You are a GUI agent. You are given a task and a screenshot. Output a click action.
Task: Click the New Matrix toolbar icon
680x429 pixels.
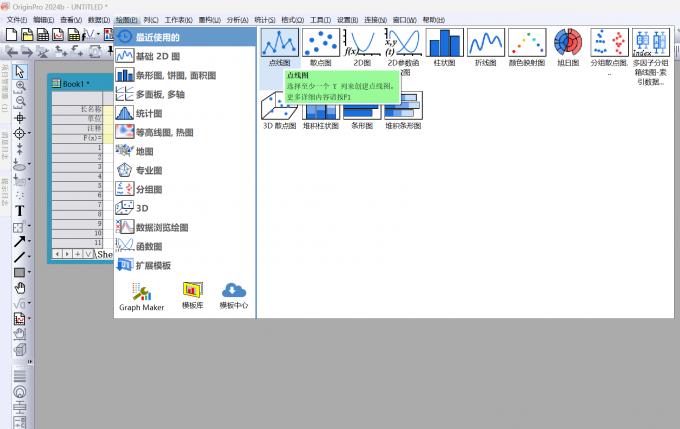coord(74,35)
